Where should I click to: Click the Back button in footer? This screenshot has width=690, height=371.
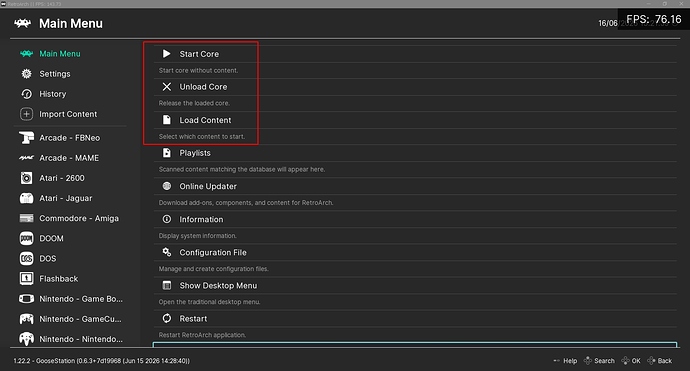tap(660, 361)
